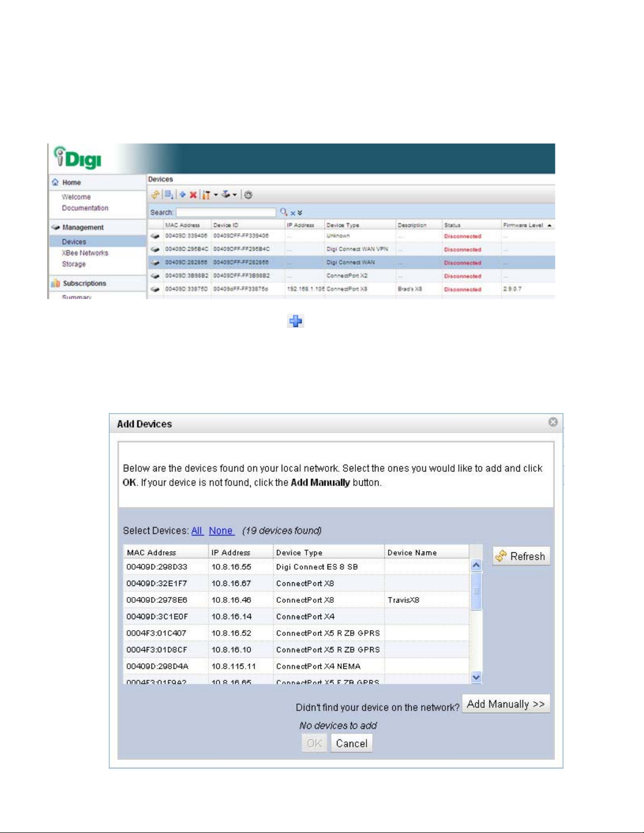Click the iDigi logo

pyautogui.click(x=78, y=158)
